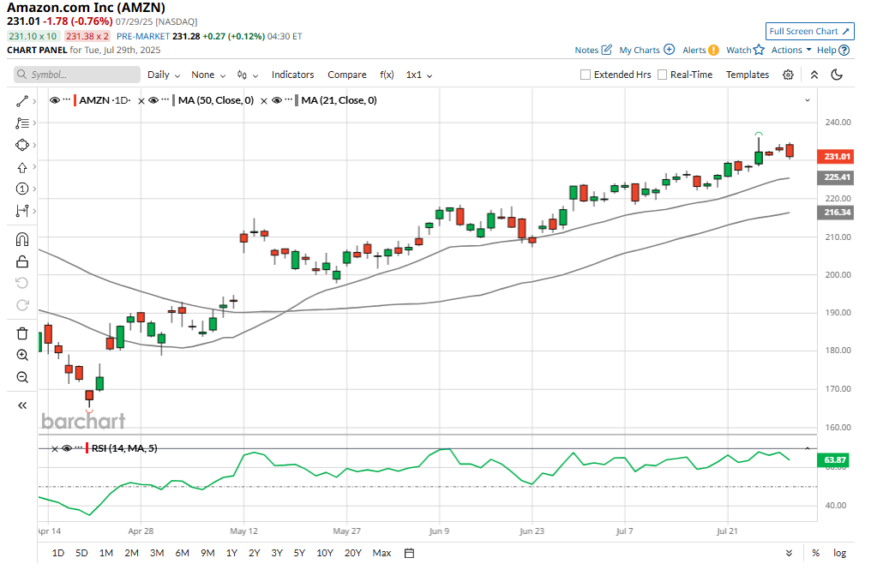Remove the RSI (14, MA, 5) indicator
Screen dimensions: 877x588
click(x=54, y=448)
